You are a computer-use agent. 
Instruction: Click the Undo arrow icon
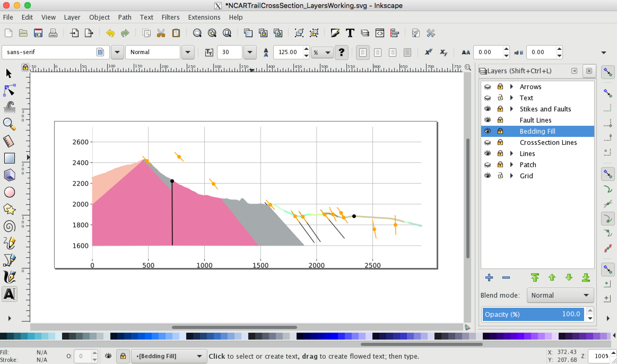click(110, 33)
